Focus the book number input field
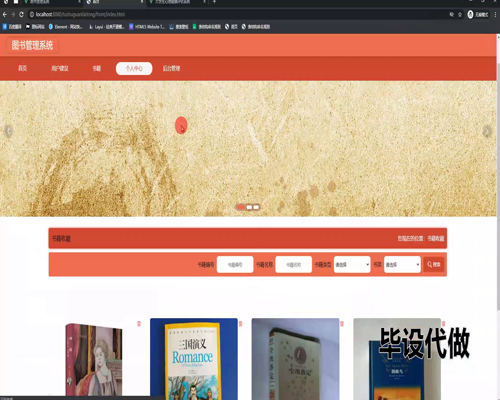500x400 pixels. click(x=235, y=264)
